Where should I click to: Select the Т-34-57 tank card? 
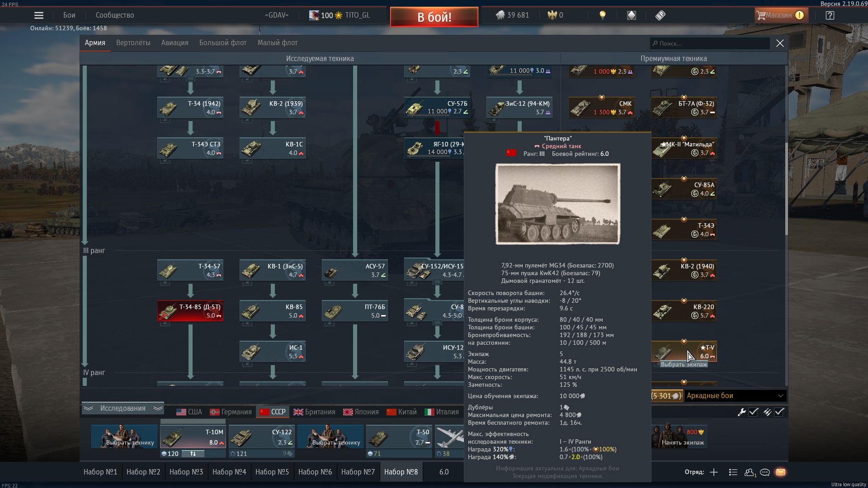[190, 270]
